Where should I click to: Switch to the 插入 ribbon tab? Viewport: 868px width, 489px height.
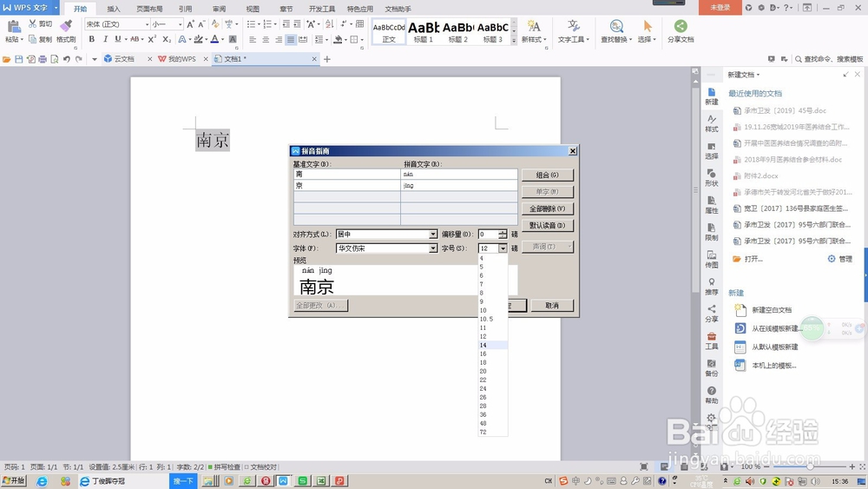[114, 9]
